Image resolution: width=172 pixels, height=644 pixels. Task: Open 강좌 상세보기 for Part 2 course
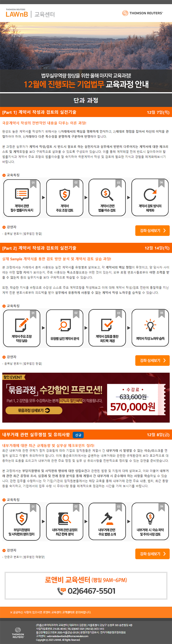(x=152, y=360)
